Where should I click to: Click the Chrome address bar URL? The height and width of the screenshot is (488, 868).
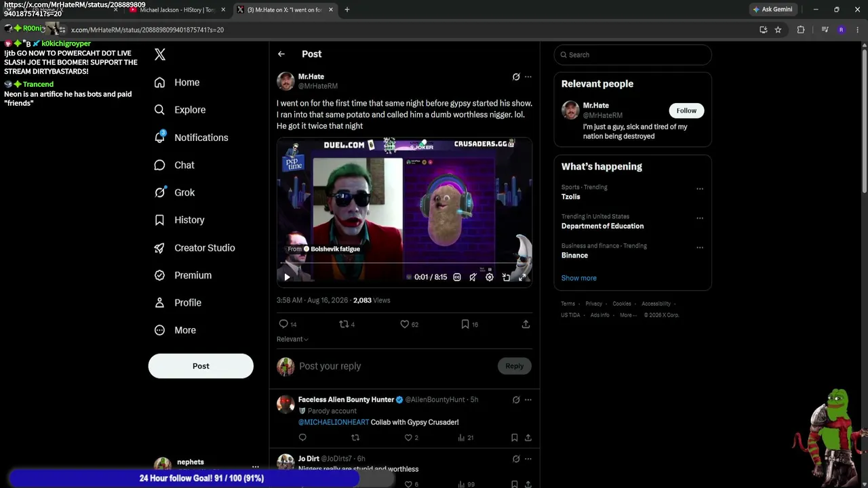(x=147, y=30)
